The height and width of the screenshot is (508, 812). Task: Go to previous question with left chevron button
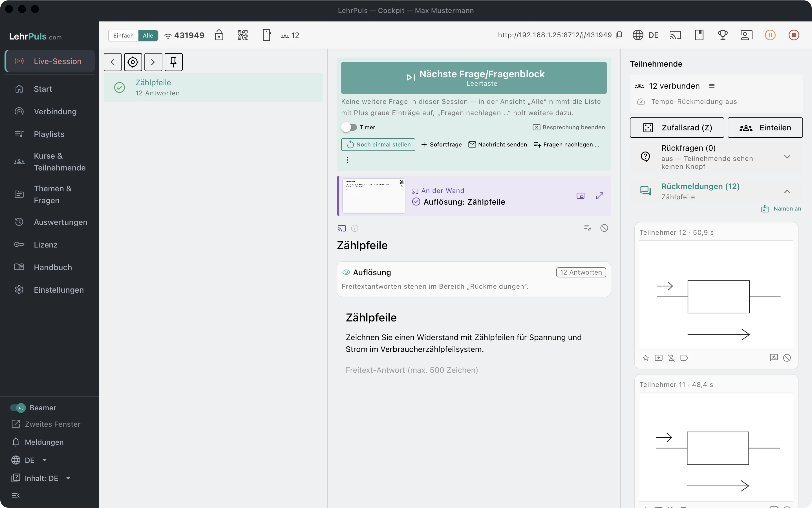[113, 62]
